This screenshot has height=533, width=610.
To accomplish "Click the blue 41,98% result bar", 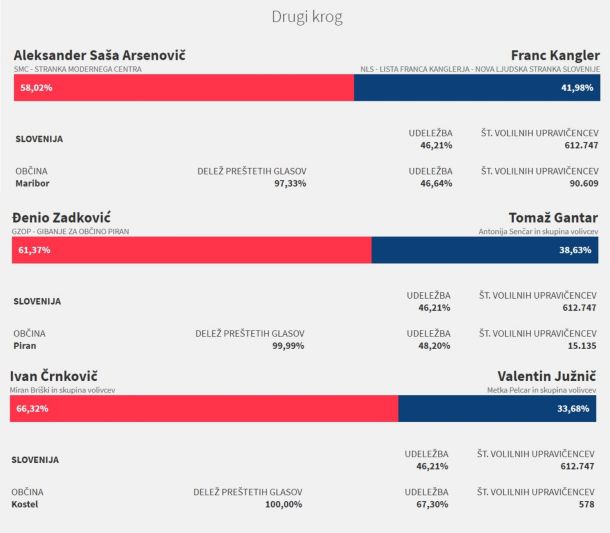I will click(476, 88).
